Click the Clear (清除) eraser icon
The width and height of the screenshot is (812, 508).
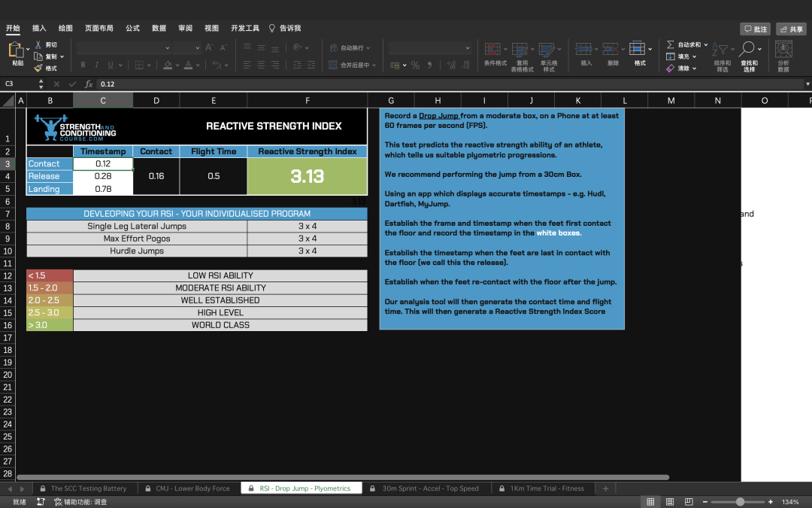click(670, 68)
